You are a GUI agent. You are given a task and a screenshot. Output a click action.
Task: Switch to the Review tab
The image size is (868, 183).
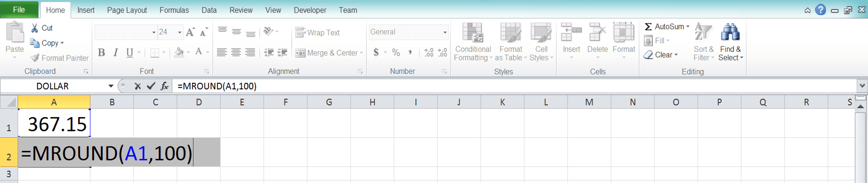tap(241, 10)
